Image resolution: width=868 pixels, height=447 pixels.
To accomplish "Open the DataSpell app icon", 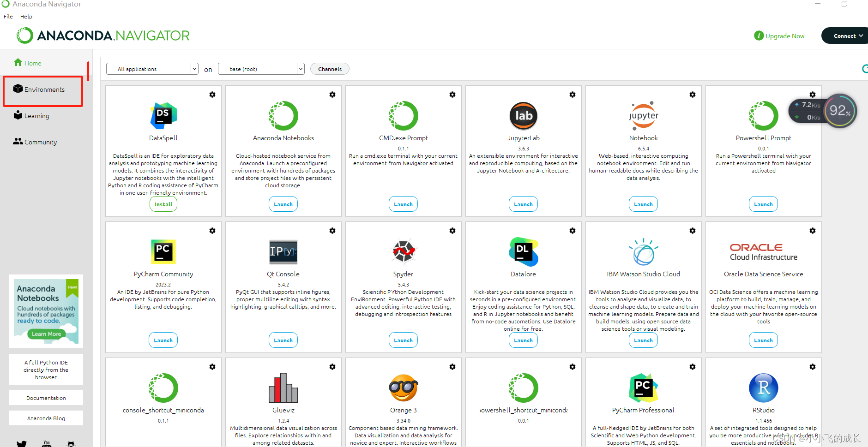I will click(x=163, y=115).
